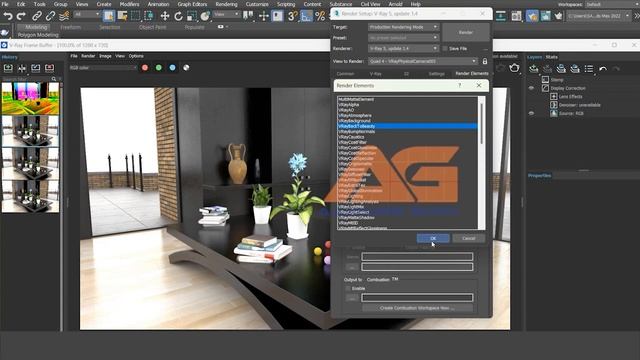Toggle the 3D Snaps icon
The image size is (640, 360).
(x=293, y=16)
